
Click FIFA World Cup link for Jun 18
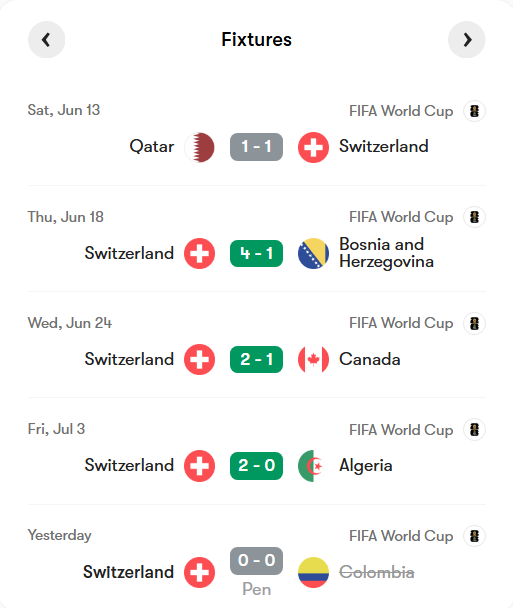coord(401,218)
